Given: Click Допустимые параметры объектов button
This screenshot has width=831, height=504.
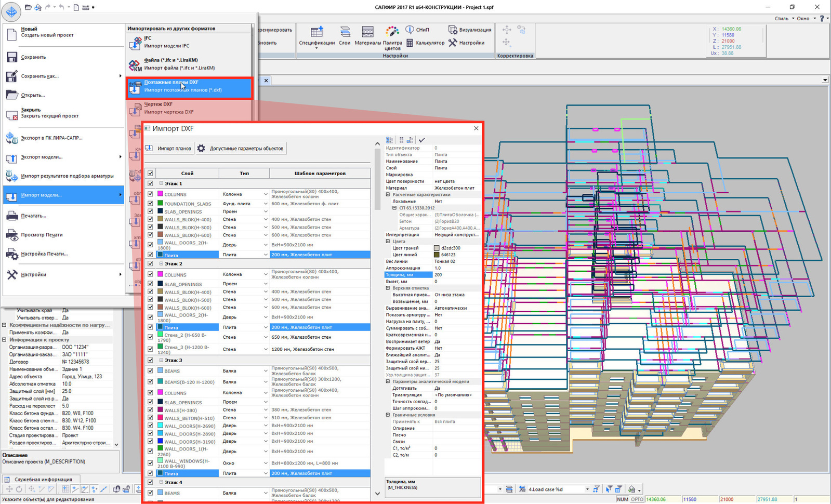Looking at the screenshot, I should (x=241, y=149).
